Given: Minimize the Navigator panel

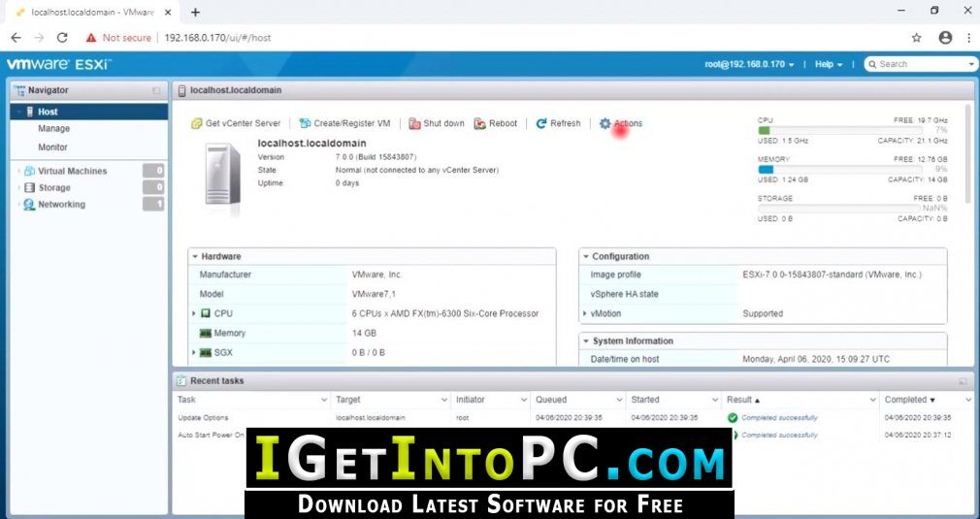Looking at the screenshot, I should tap(156, 91).
